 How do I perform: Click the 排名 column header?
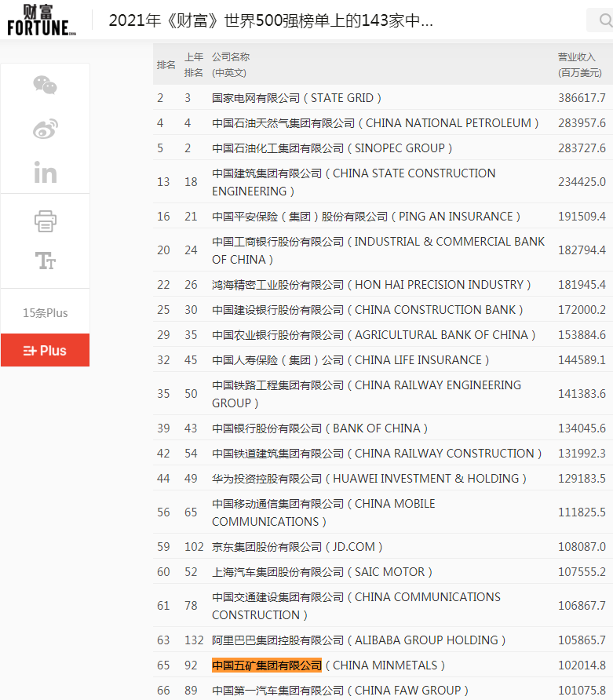click(x=166, y=64)
